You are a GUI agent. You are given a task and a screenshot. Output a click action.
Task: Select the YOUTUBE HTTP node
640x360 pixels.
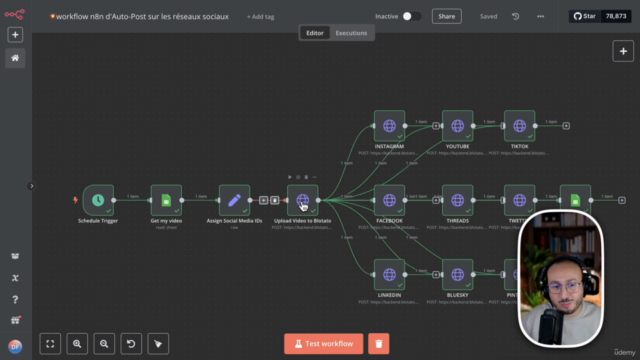(x=458, y=126)
